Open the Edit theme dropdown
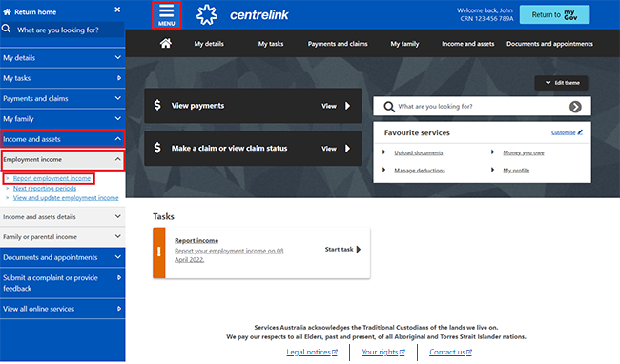The image size is (620, 364). click(x=561, y=83)
